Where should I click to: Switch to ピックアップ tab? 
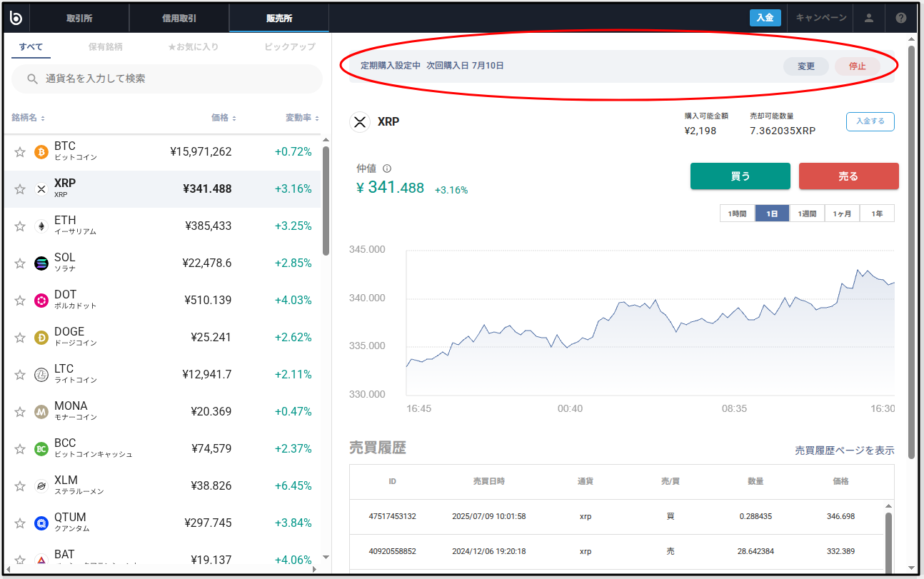290,47
